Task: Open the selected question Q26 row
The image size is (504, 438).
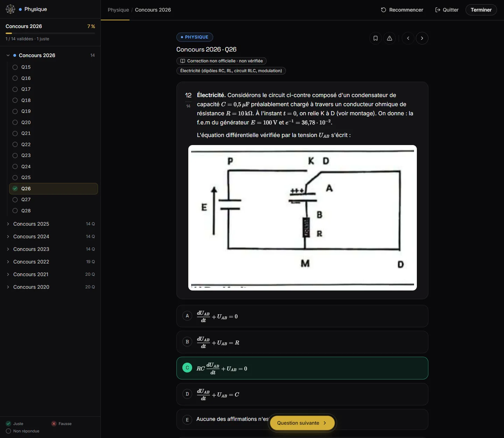Action: coord(54,189)
